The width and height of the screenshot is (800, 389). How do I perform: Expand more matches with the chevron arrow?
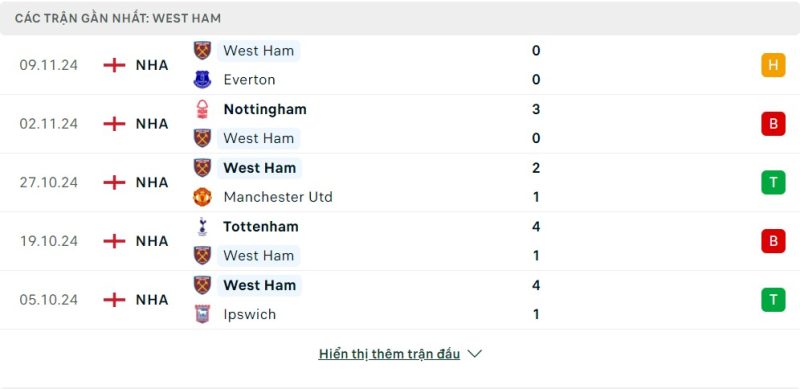[474, 354]
